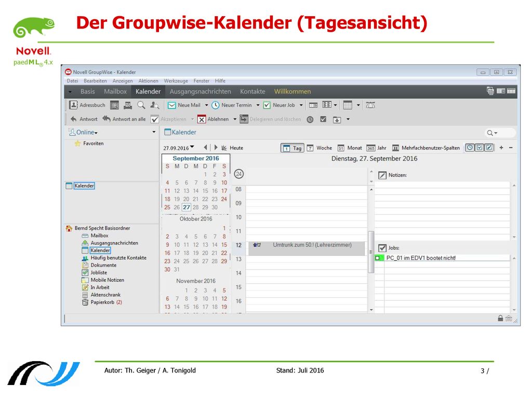Click the small grid calendar toolbar icon
Viewport: 532px width, 399px height.
pyautogui.click(x=348, y=105)
